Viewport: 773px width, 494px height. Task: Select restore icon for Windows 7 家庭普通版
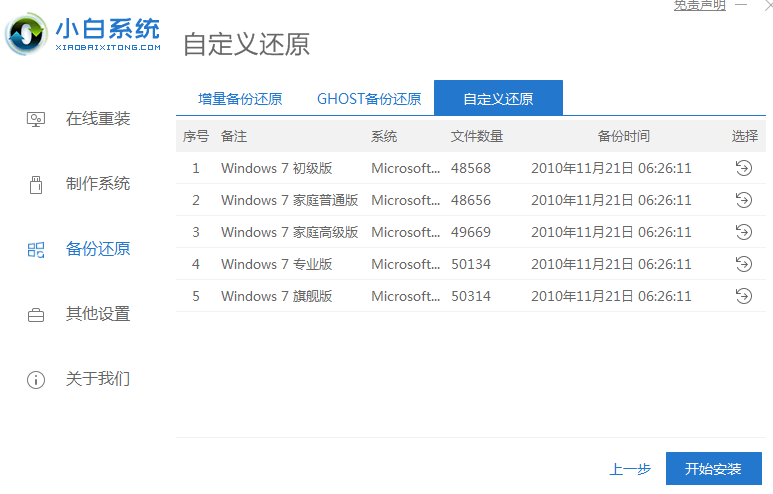[x=743, y=200]
